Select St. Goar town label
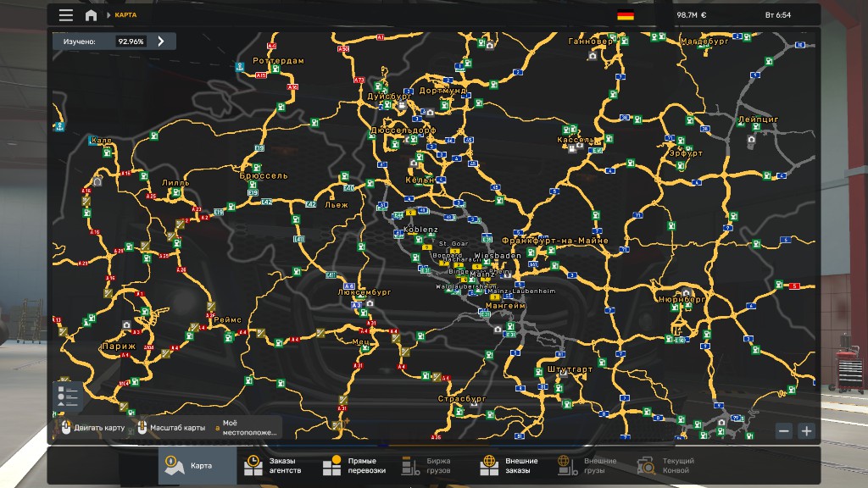The height and width of the screenshot is (488, 868). coord(453,243)
